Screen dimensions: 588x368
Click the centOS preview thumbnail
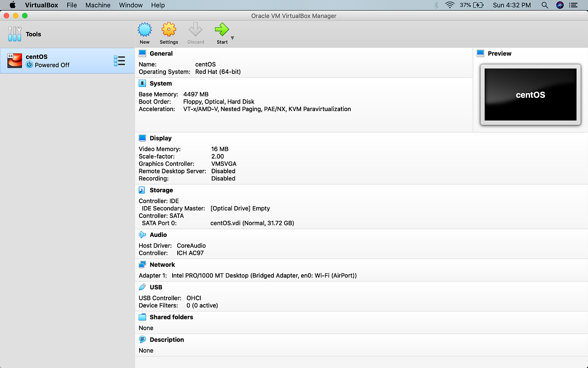point(530,95)
